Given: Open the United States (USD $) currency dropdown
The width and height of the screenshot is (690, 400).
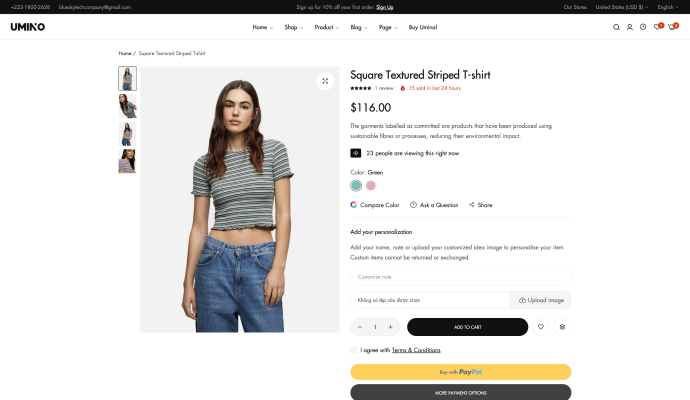Looking at the screenshot, I should [x=620, y=7].
